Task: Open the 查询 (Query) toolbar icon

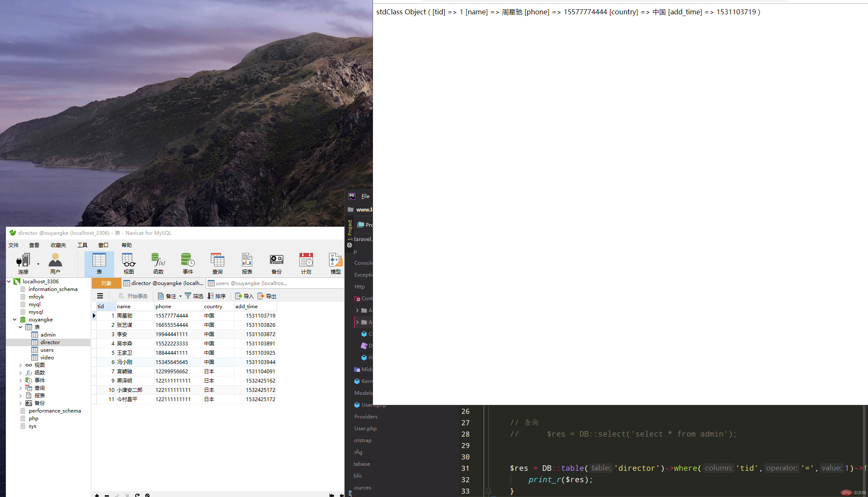Action: tap(218, 264)
